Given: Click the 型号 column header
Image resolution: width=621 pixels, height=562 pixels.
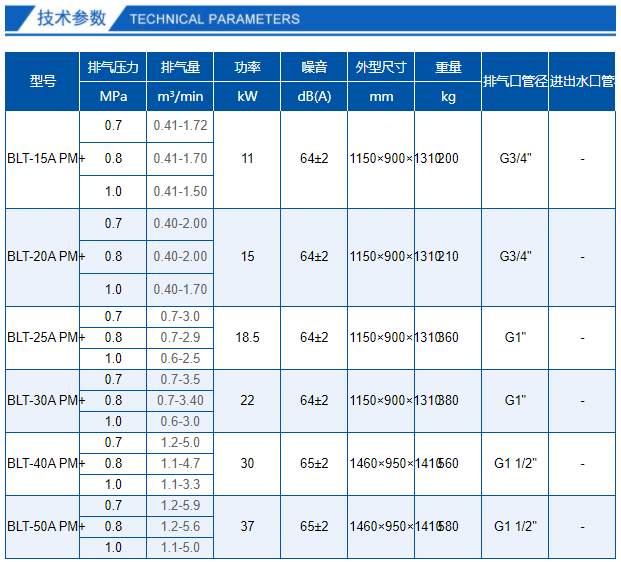Looking at the screenshot, I should pyautogui.click(x=42, y=82).
